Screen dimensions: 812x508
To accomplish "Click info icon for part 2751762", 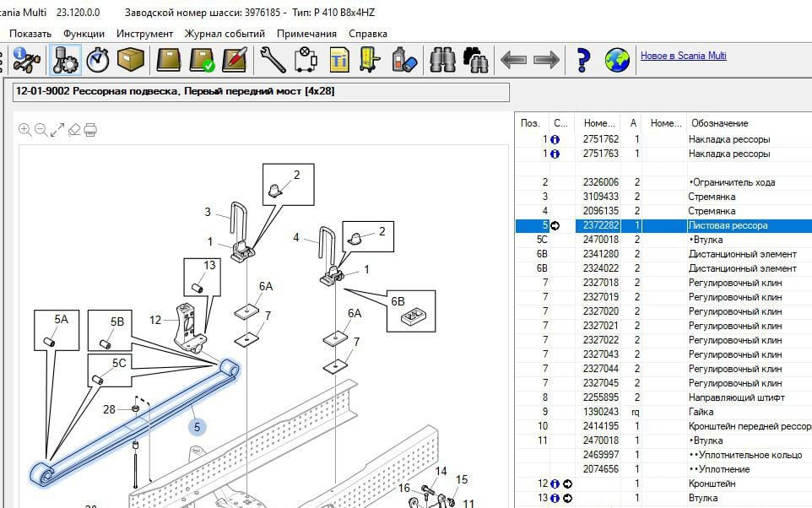I will pyautogui.click(x=555, y=140).
